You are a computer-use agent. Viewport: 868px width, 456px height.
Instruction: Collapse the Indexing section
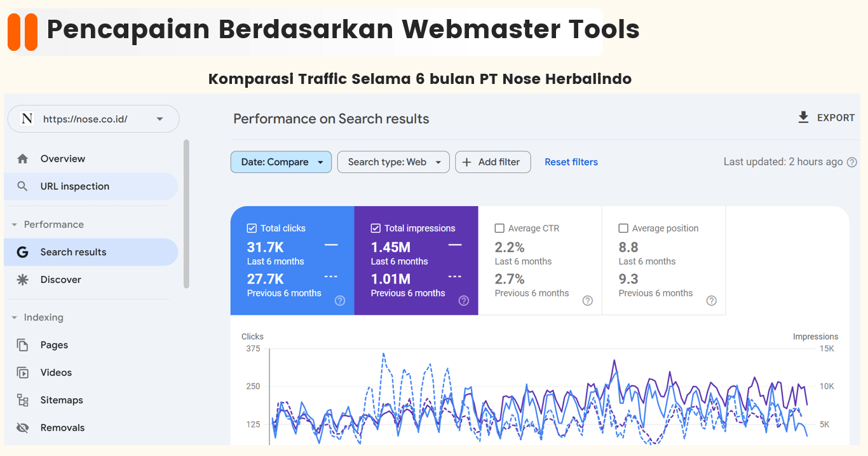(15, 317)
